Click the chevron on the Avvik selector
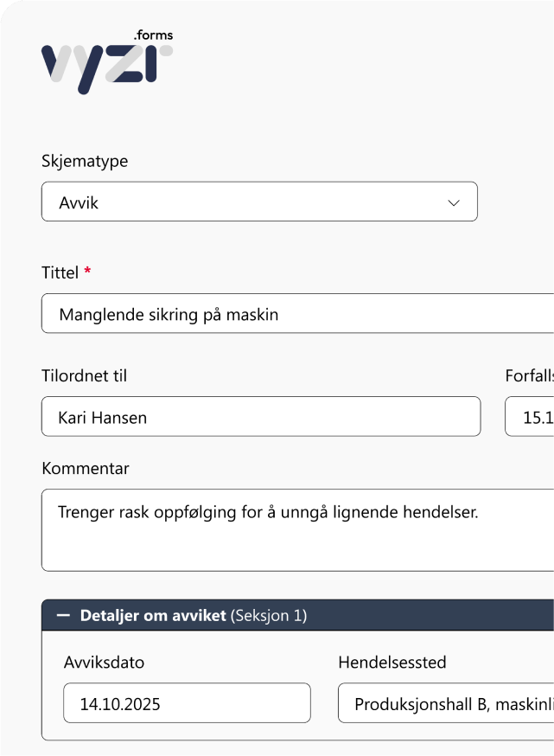554x756 pixels. pyautogui.click(x=454, y=202)
